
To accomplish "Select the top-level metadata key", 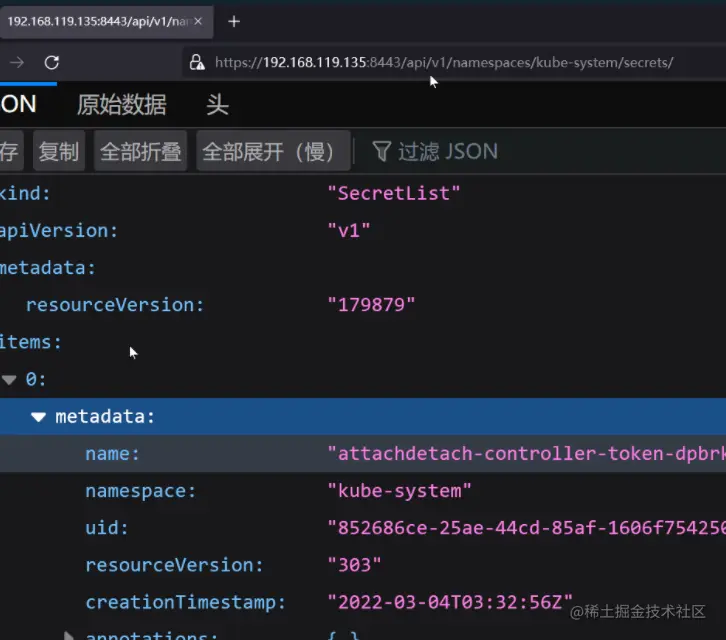I will 48,268.
